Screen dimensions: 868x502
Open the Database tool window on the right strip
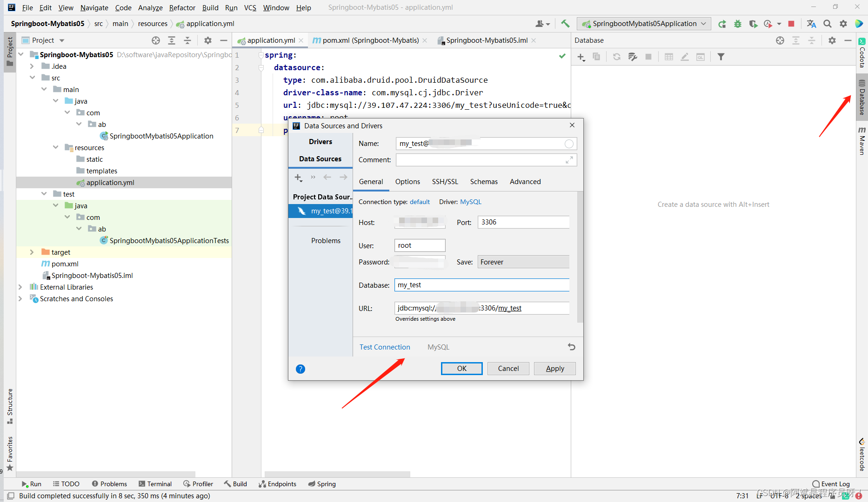(x=862, y=97)
